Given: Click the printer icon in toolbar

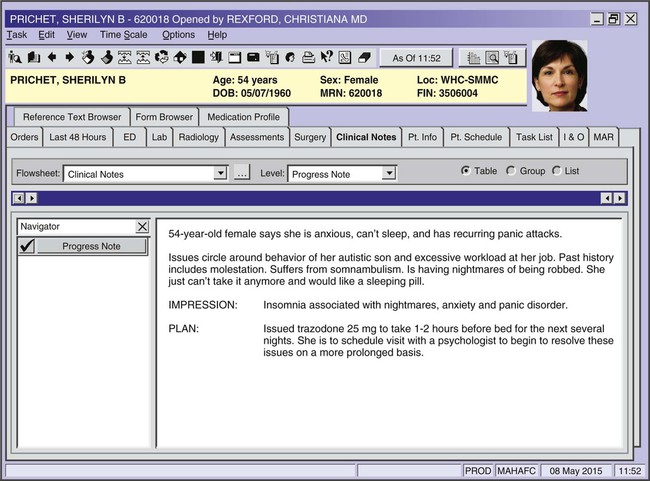Looking at the screenshot, I should 309,57.
